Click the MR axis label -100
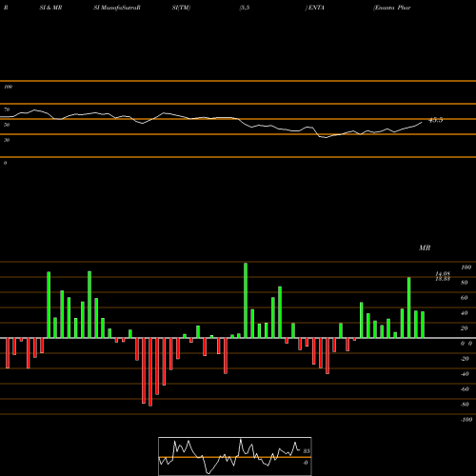 coord(466,420)
